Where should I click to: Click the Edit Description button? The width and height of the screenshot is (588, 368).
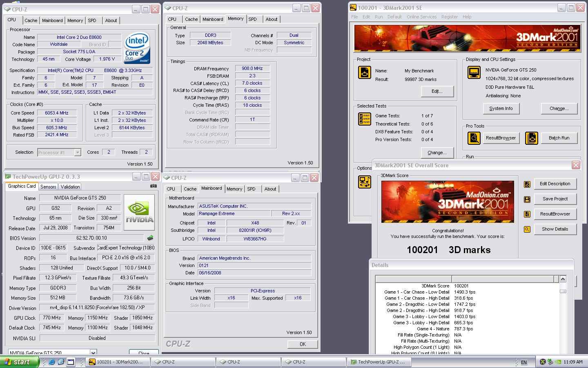pos(555,184)
